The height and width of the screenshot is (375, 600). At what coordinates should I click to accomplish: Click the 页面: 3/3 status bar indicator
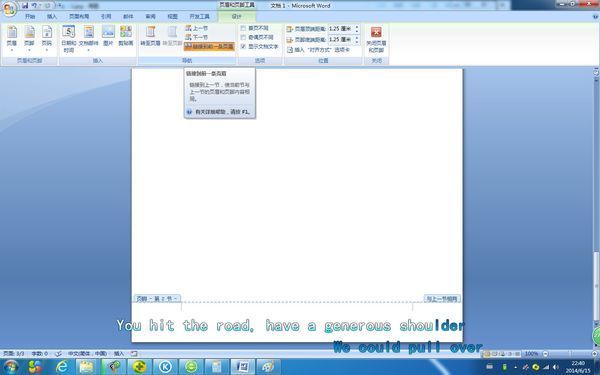click(13, 354)
